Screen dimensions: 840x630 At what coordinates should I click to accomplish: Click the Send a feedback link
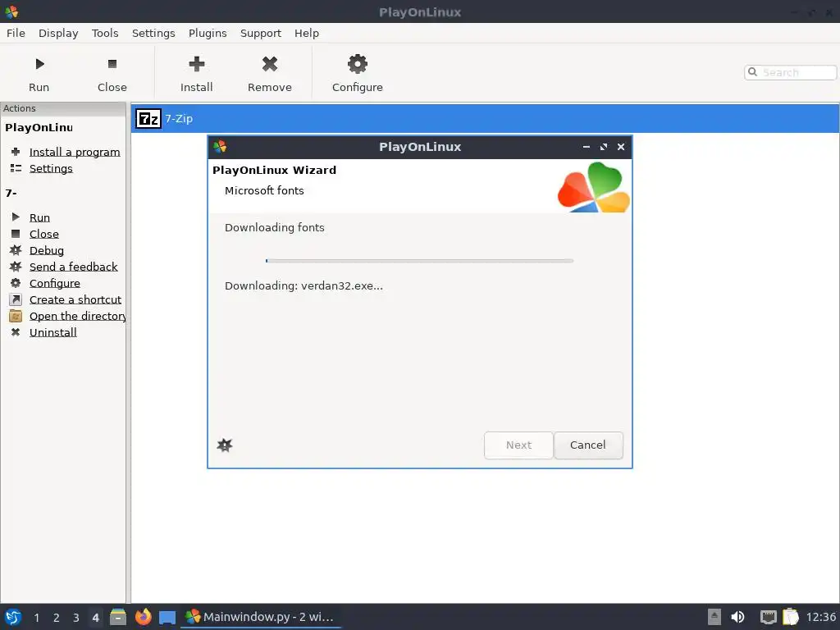73,267
